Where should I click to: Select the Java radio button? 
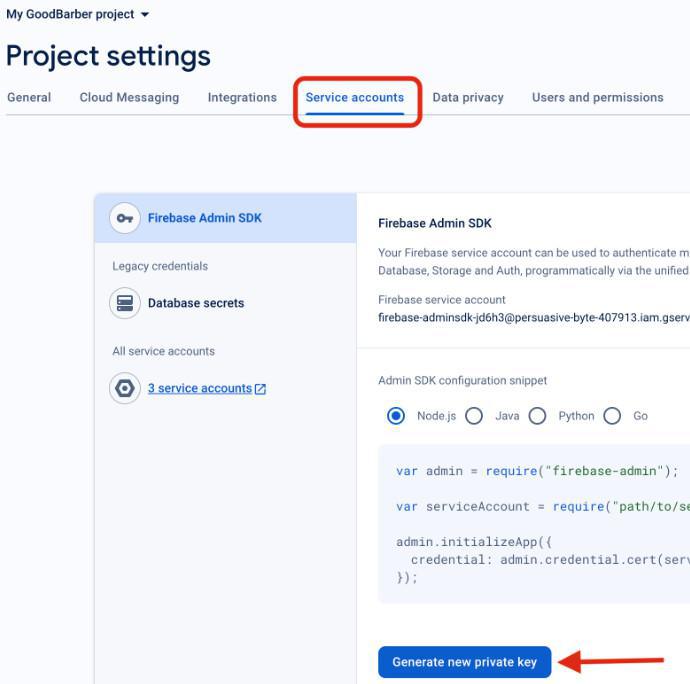point(474,416)
